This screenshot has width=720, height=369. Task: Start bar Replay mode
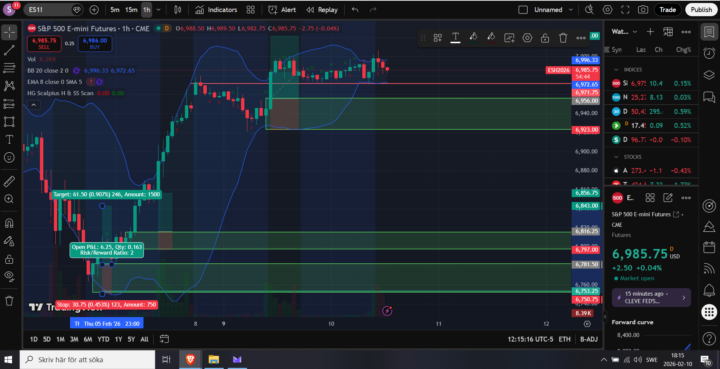[322, 10]
